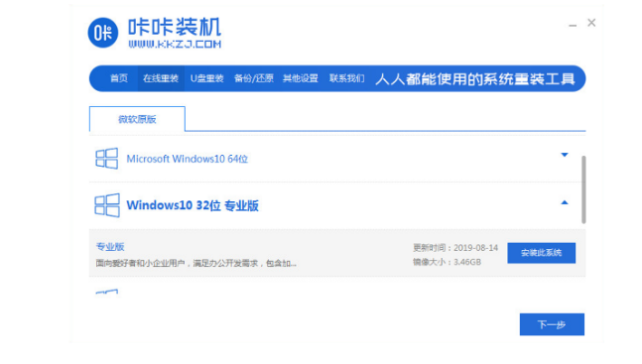The image size is (642, 364).
Task: Click the Windows logo beside Windows10 64位
Action: pyautogui.click(x=106, y=159)
